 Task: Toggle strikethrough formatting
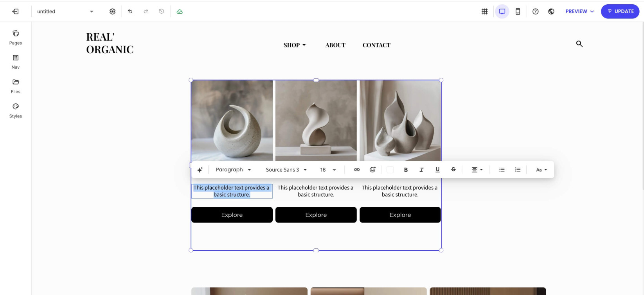[x=453, y=170]
